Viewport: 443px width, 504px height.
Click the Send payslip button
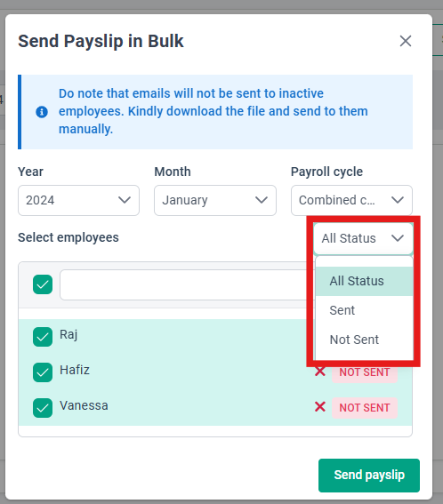[x=369, y=475]
